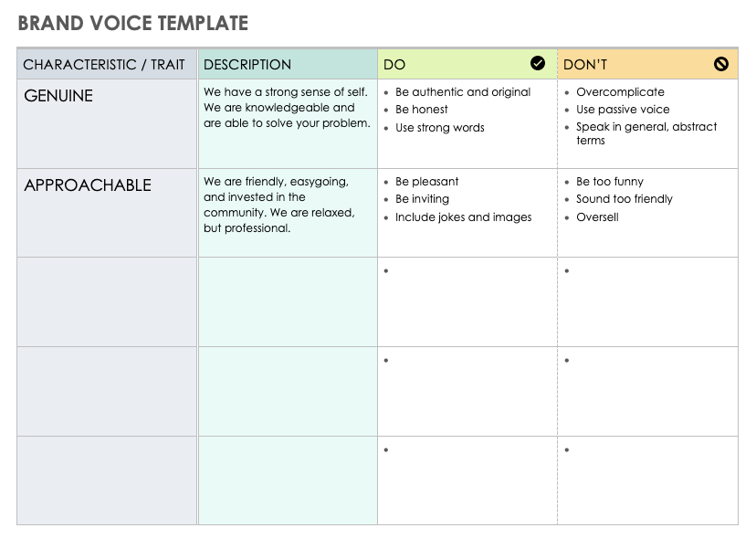Screen dimensions: 756x549
Task: Click the BRAND VOICE TEMPLATE title
Action: pos(133,23)
